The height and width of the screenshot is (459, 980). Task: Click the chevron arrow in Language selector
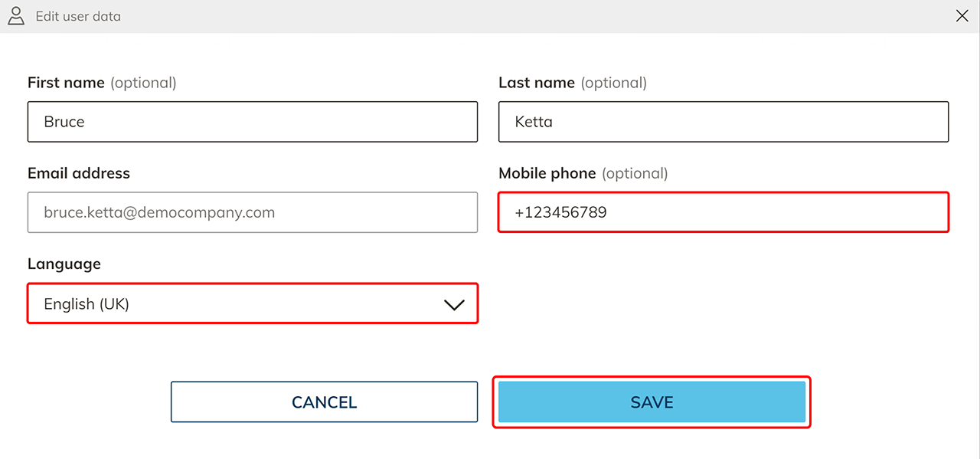point(454,305)
